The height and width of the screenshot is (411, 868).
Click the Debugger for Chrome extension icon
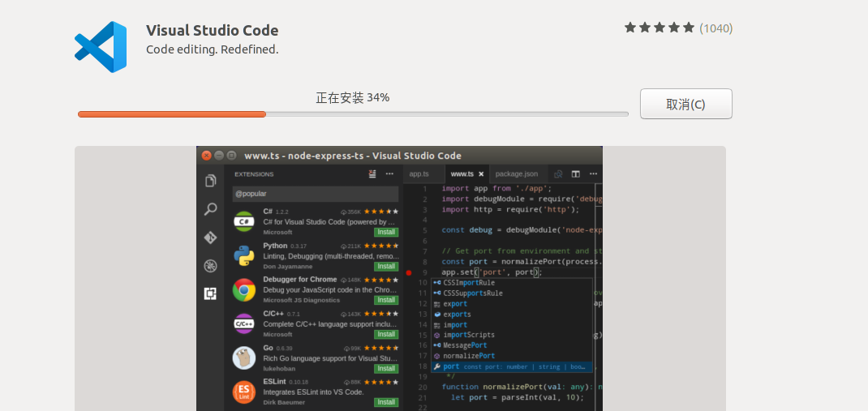coord(243,290)
